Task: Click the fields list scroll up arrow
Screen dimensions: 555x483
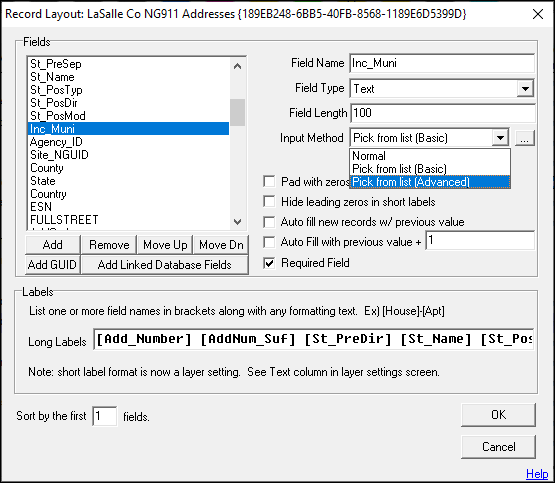Action: [x=238, y=66]
